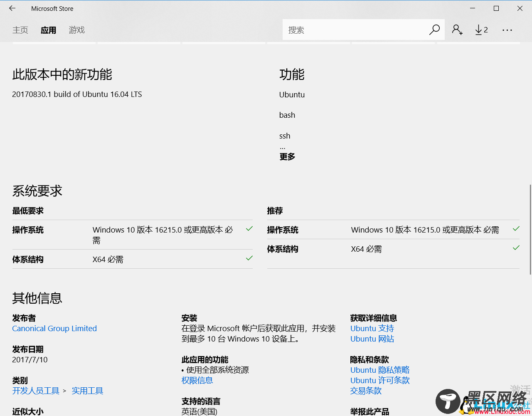Open the Ubuntu 网站 link
Viewport: 532px width, 416px height.
pyautogui.click(x=372, y=339)
